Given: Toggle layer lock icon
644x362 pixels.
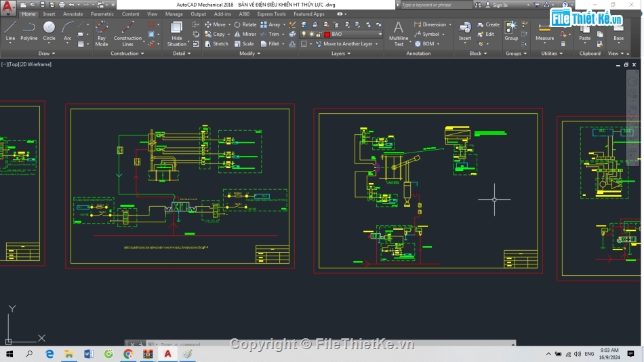Looking at the screenshot, I should (x=319, y=34).
